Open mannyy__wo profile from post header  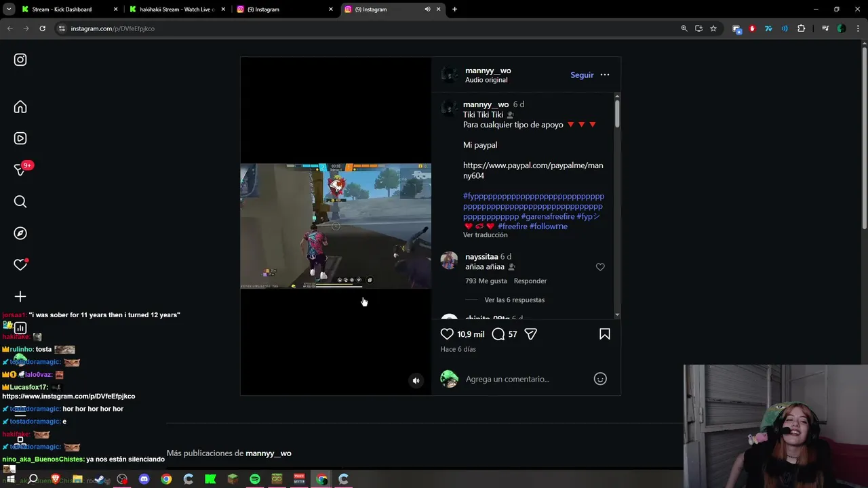click(x=488, y=70)
